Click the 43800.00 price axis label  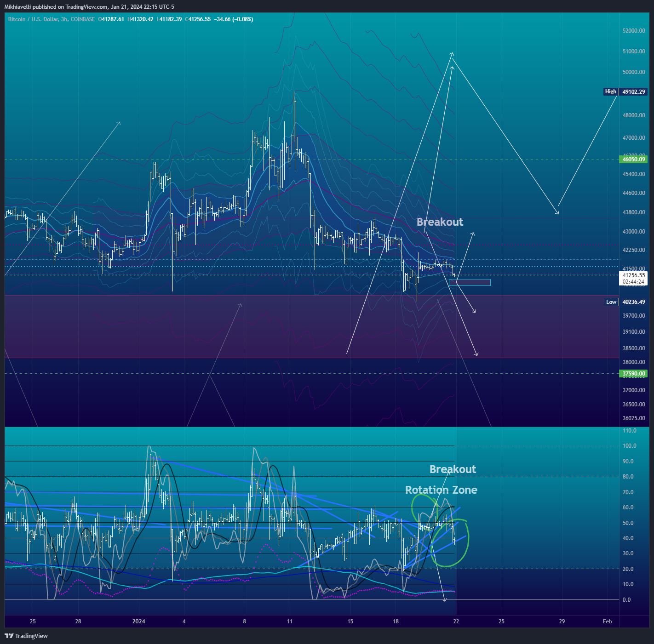pos(634,212)
